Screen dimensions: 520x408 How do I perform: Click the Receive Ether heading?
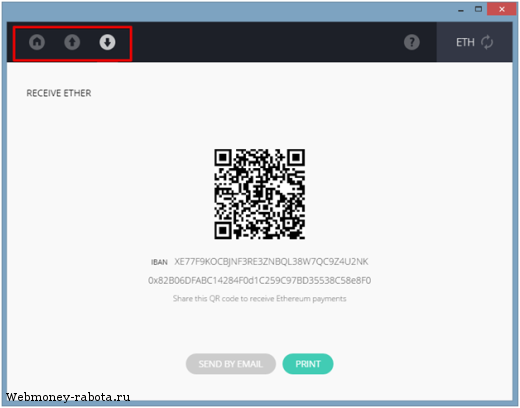tap(59, 93)
